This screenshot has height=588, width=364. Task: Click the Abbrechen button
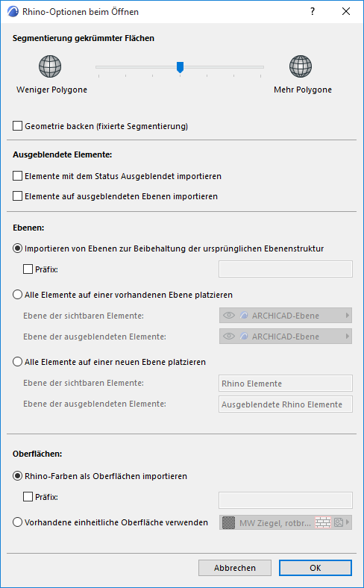235,568
